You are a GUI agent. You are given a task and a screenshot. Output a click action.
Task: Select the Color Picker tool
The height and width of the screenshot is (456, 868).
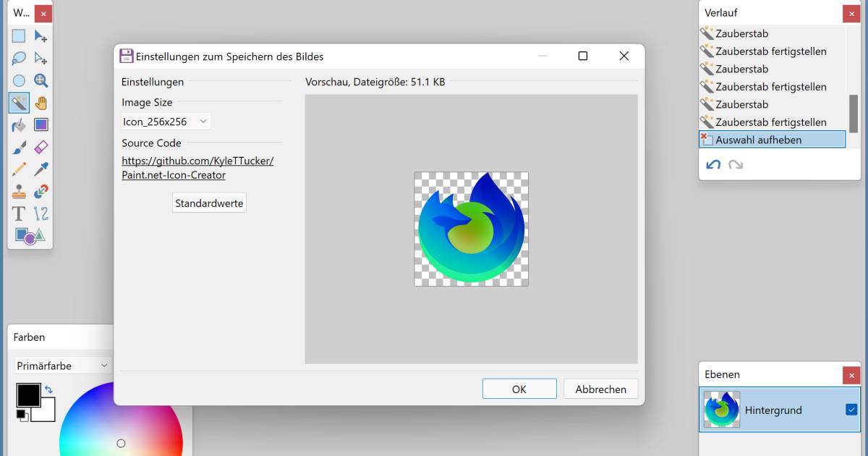pos(41,169)
